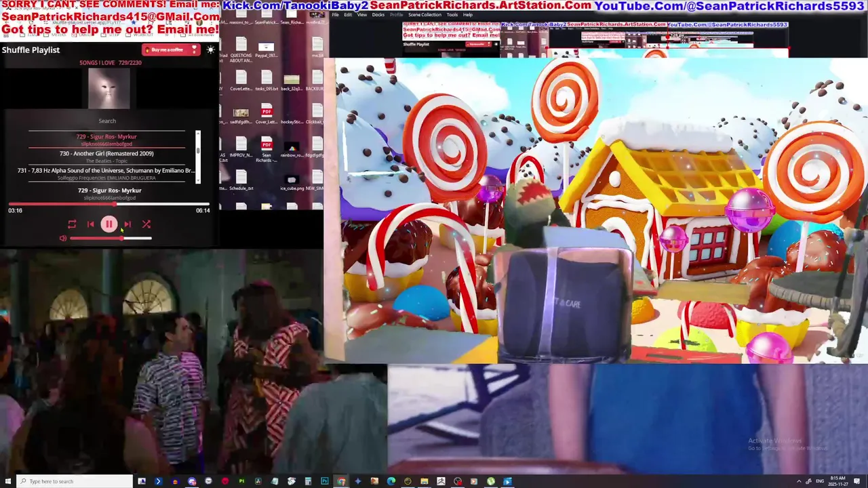
Task: Select the Cover_Lett PDF desktop icon
Action: (x=267, y=114)
